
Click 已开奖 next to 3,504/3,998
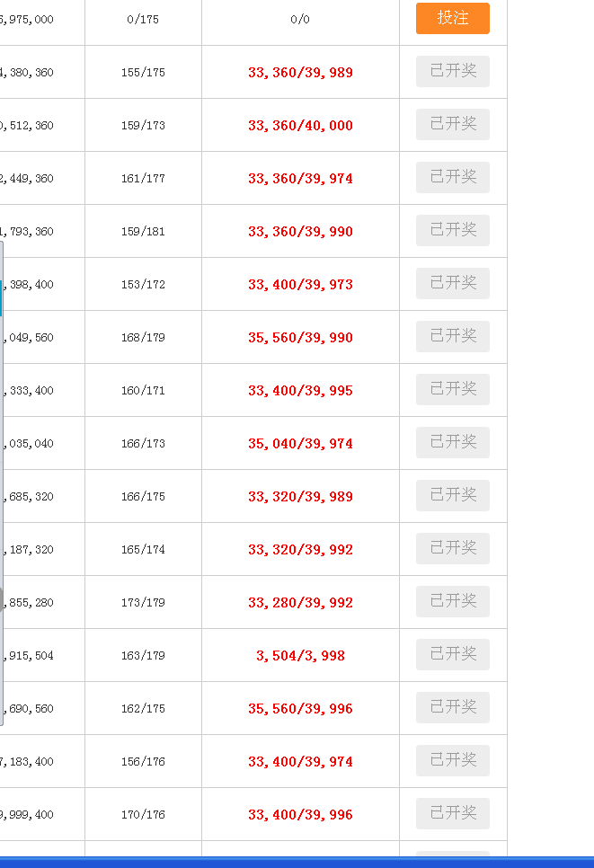click(452, 654)
